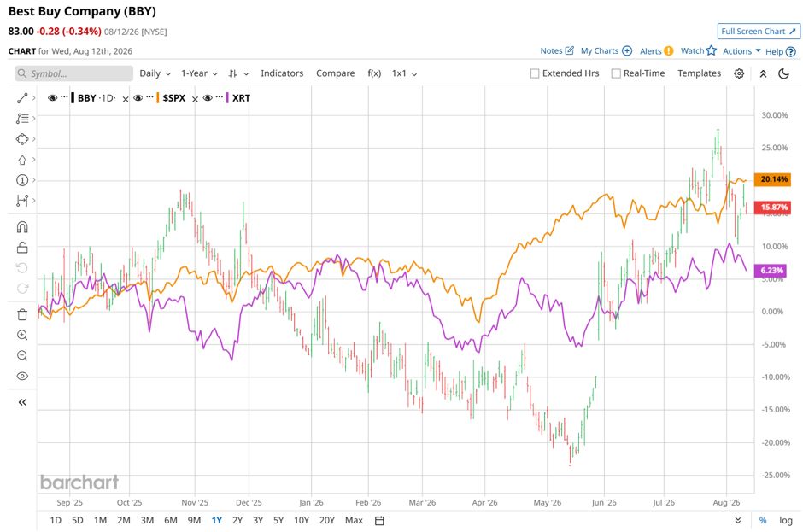Click the BBY black color swatch
This screenshot has height=532, width=803.
[x=73, y=98]
